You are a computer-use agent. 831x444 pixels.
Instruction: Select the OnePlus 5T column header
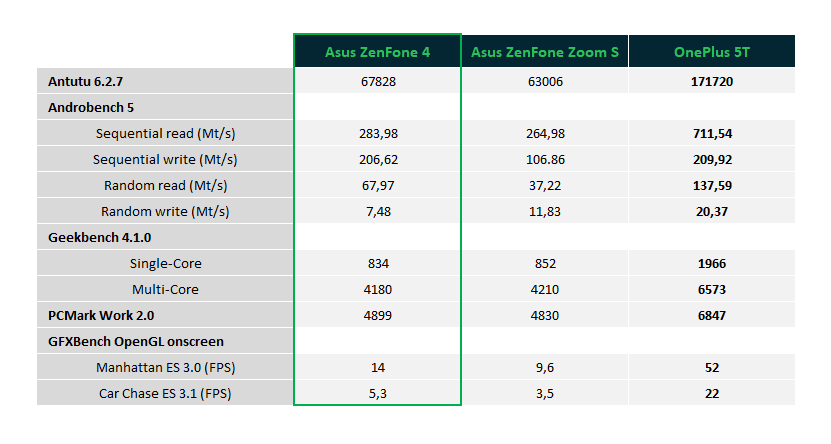tap(712, 51)
